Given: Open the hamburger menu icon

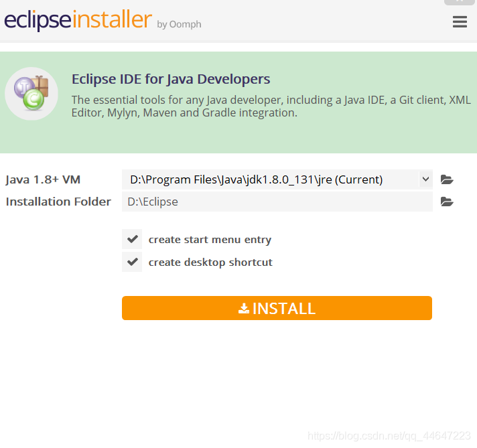Looking at the screenshot, I should coord(460,21).
